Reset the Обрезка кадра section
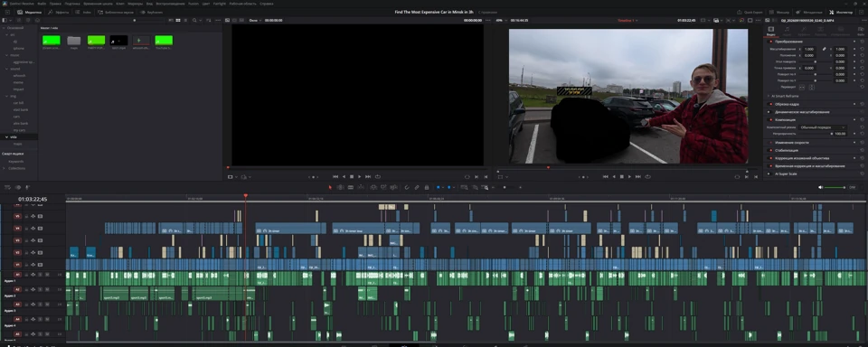The image size is (868, 347). (x=863, y=104)
